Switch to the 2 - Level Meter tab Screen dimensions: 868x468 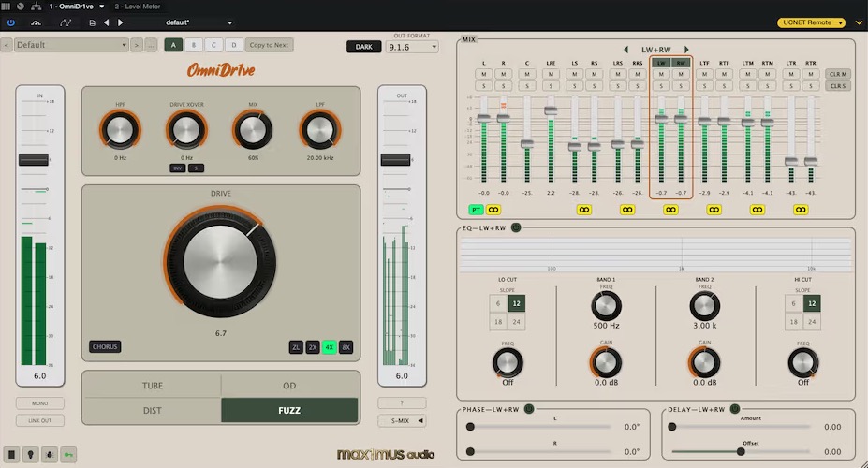138,7
